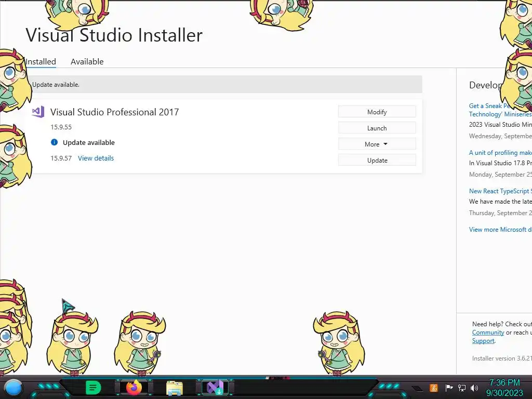Open the 'Get a Sneak Pe...' news link
The image size is (532, 399).
[x=500, y=110]
